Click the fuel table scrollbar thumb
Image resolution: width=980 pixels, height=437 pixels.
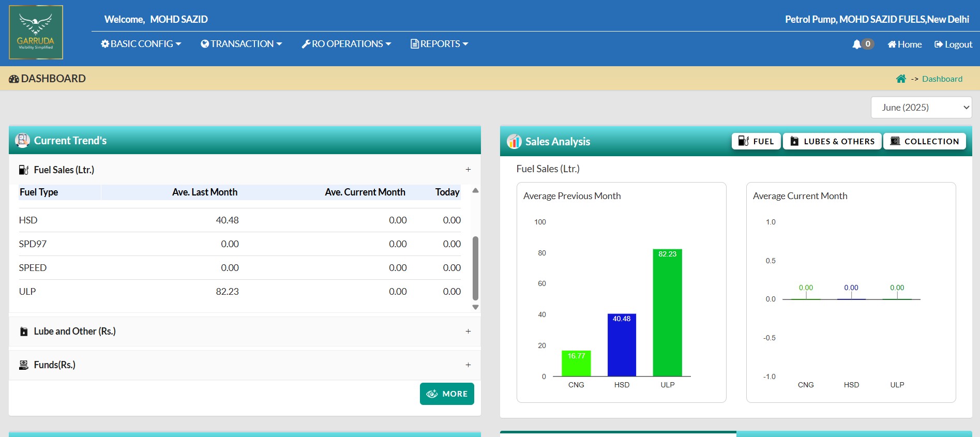coord(475,268)
